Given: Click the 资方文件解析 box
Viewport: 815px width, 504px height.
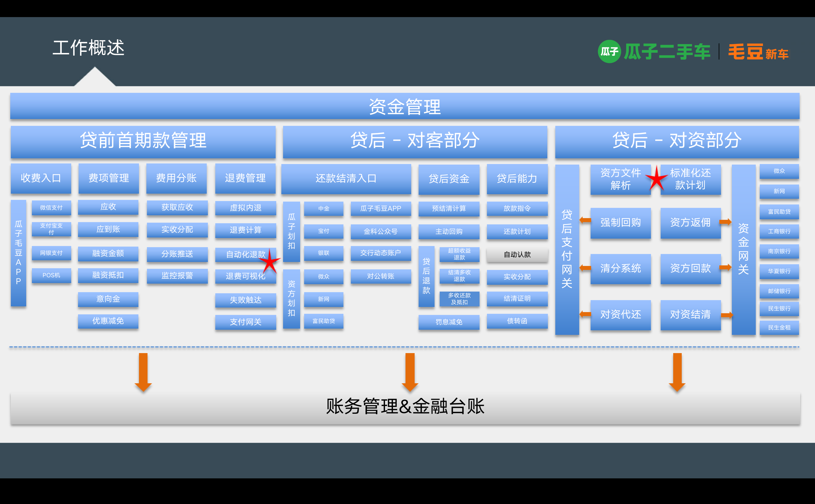Looking at the screenshot, I should pos(620,179).
